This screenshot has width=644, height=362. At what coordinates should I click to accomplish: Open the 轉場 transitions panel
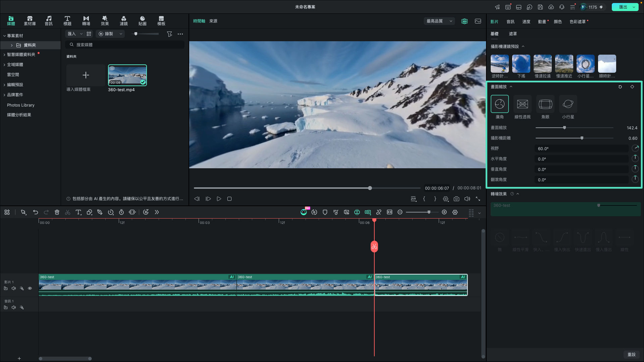pyautogui.click(x=86, y=21)
